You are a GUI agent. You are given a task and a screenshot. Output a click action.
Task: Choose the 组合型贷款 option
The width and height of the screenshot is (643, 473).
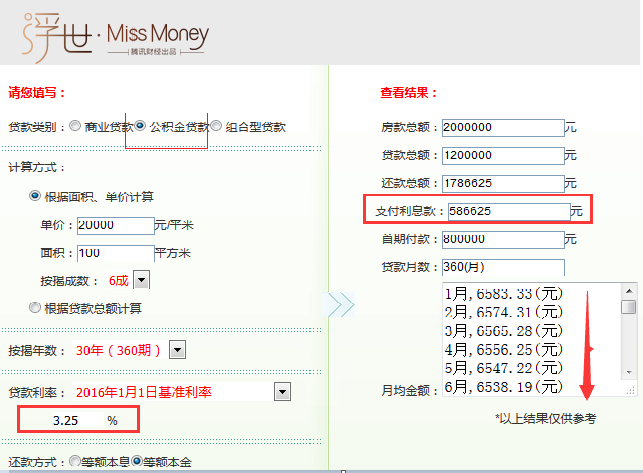point(217,127)
